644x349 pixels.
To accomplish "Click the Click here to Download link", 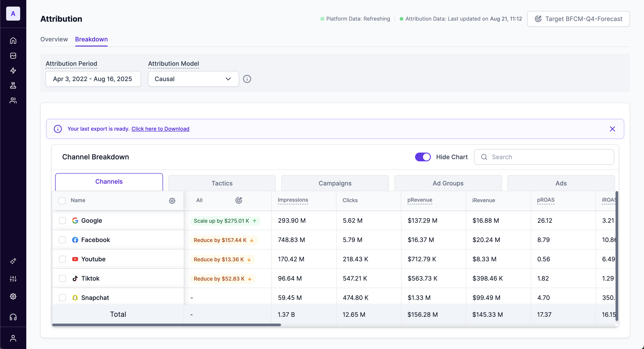I will coord(160,129).
